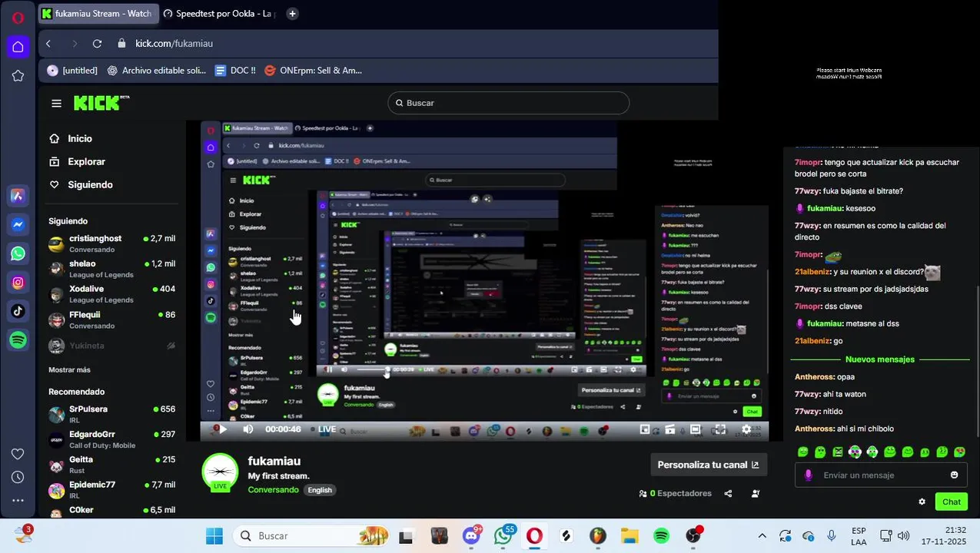This screenshot has width=980, height=553.
Task: Click Opera sidebar home icon
Action: pos(18,47)
